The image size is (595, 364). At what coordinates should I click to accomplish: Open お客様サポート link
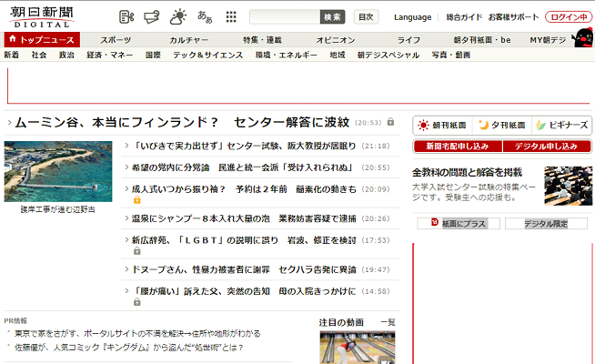(x=513, y=17)
